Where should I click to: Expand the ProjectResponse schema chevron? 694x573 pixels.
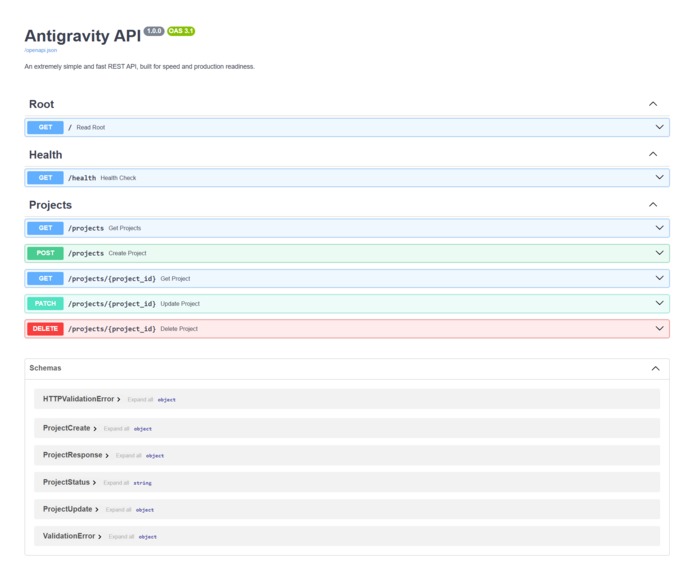pos(107,455)
